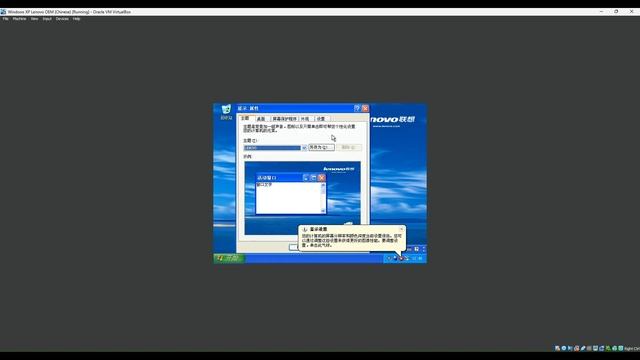Click the display settings balloon message text
This screenshot has width=640, height=360.
coord(351,240)
